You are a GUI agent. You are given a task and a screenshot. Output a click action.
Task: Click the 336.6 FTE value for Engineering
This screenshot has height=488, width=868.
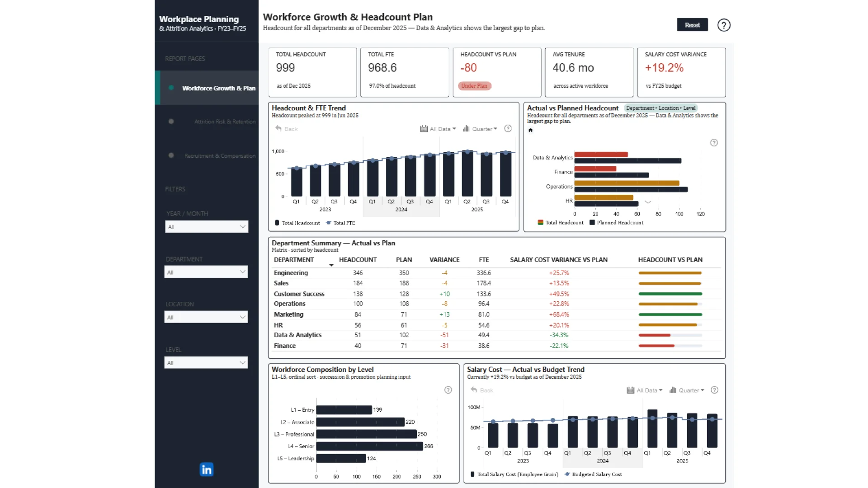point(484,273)
